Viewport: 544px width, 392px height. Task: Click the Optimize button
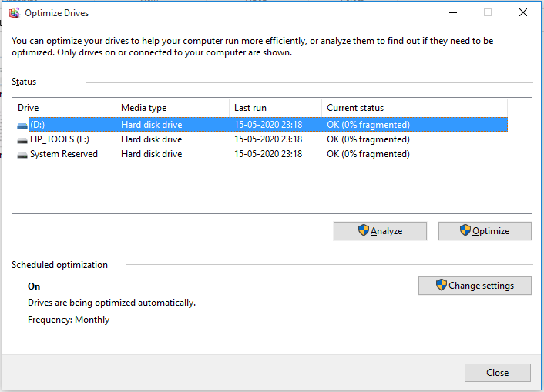(485, 231)
